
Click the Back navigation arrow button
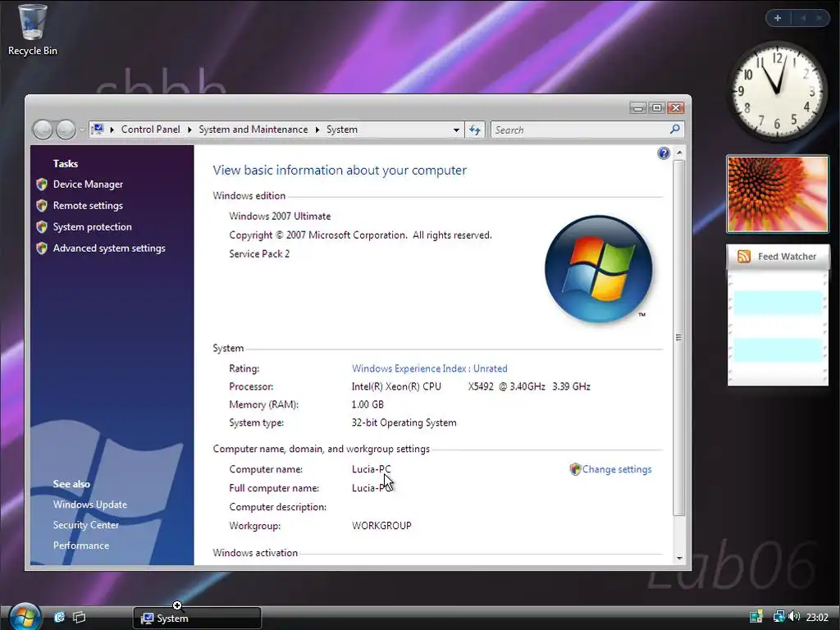43,130
